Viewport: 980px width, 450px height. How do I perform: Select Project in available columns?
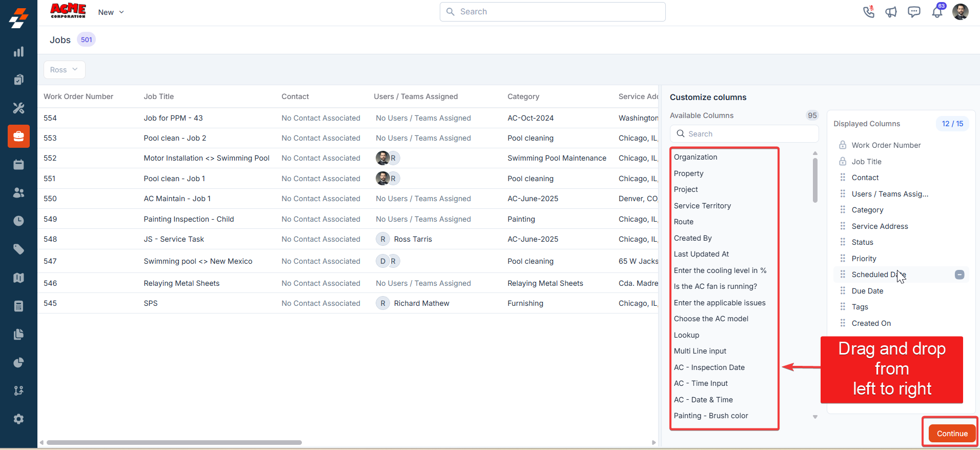pos(686,189)
